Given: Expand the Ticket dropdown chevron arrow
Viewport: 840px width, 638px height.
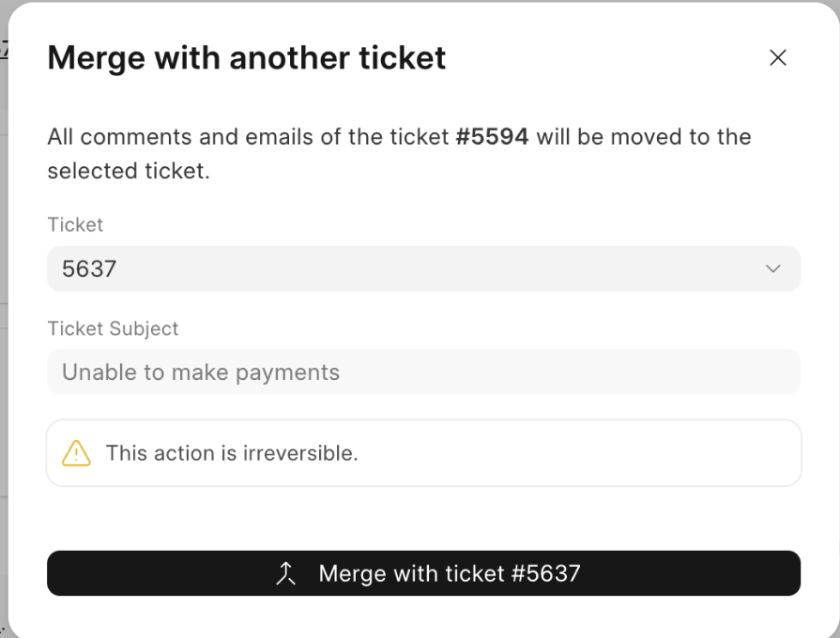Looking at the screenshot, I should click(x=772, y=268).
